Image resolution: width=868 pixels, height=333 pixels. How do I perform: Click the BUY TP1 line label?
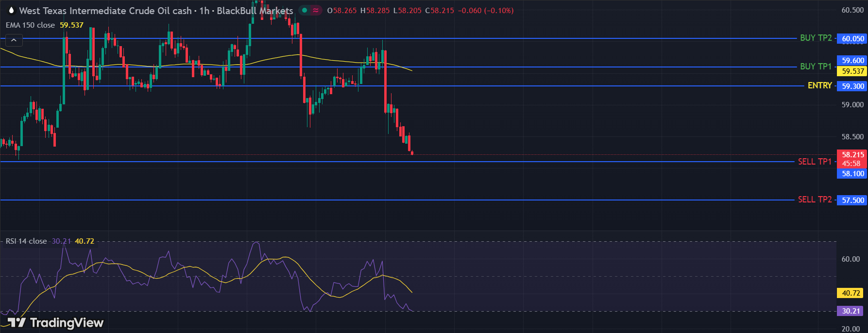click(x=816, y=67)
